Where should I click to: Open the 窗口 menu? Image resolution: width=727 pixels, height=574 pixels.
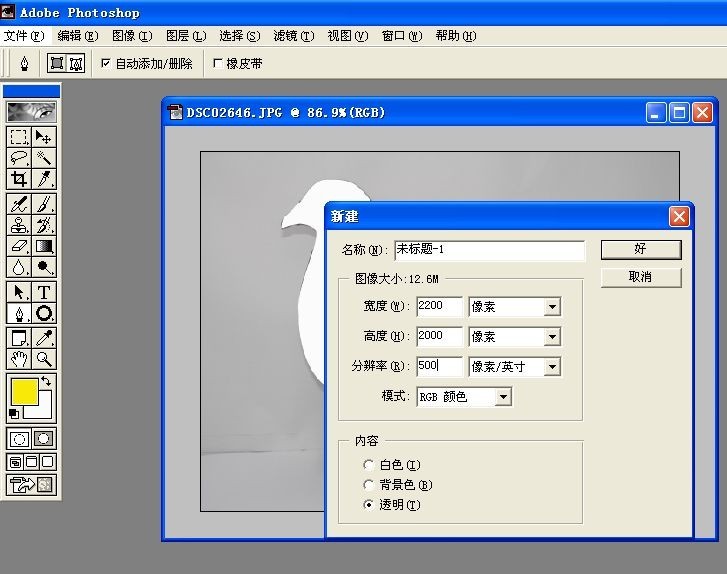[402, 36]
